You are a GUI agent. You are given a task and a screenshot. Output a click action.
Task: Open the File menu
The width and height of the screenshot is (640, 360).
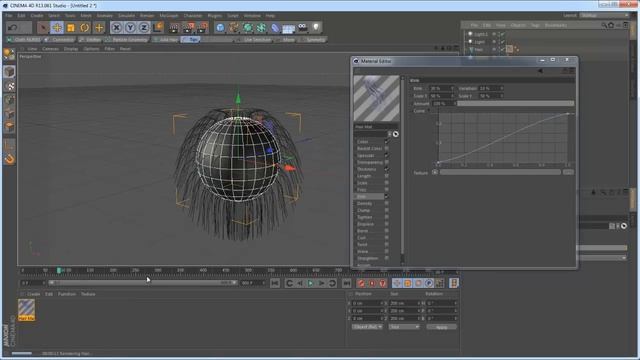pyautogui.click(x=9, y=16)
